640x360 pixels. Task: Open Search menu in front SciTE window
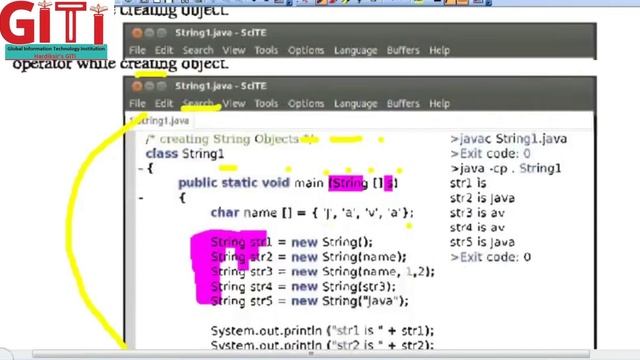click(198, 104)
